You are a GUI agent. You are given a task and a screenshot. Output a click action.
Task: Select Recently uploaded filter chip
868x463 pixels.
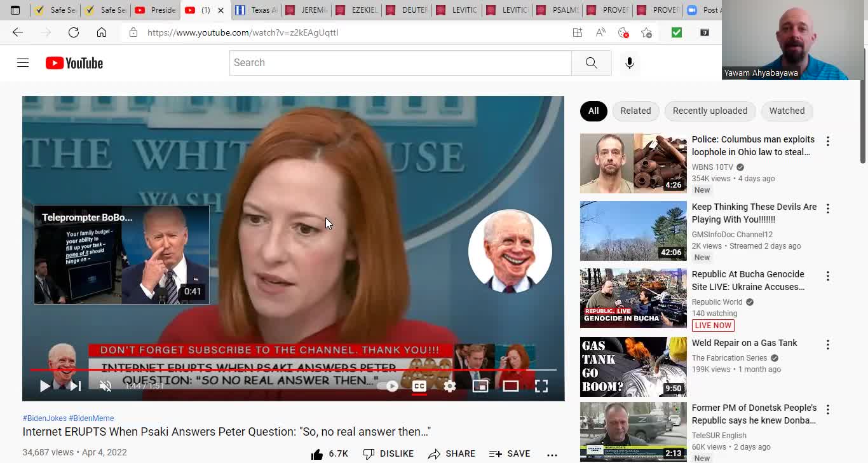tap(710, 111)
